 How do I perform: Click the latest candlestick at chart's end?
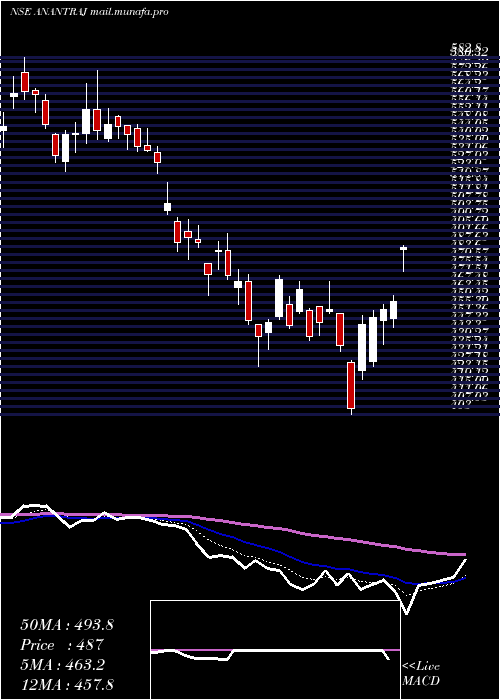click(404, 258)
